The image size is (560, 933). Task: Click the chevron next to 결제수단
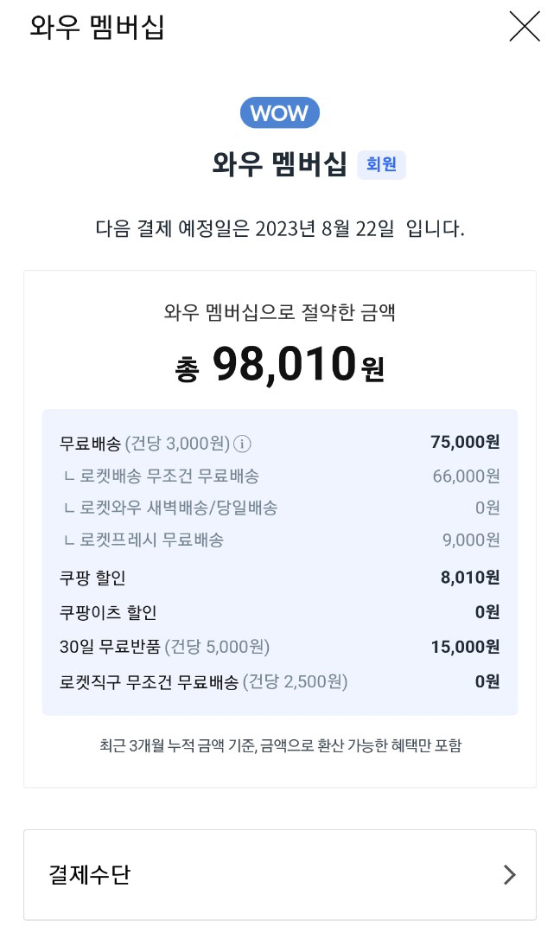[509, 874]
